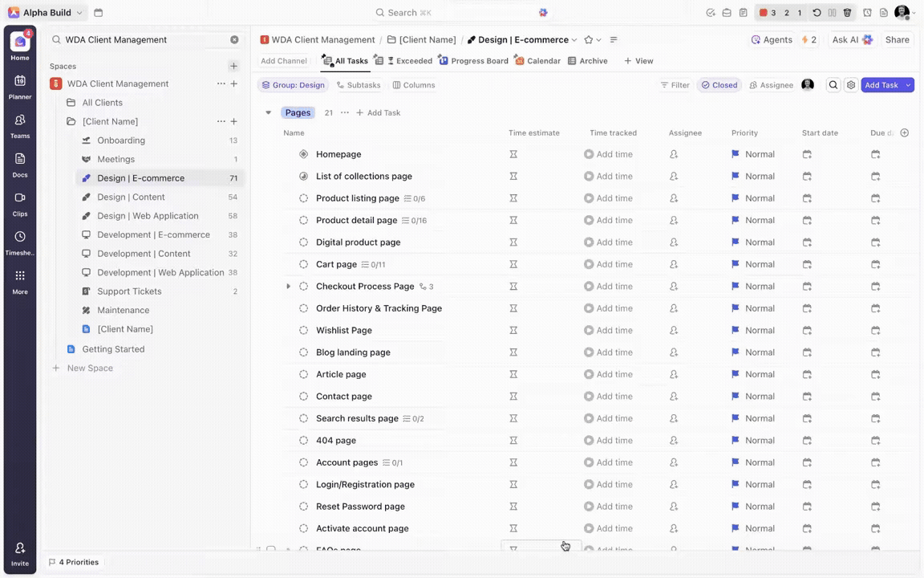This screenshot has height=578, width=924.
Task: Toggle the Subtasks display option
Action: [358, 85]
